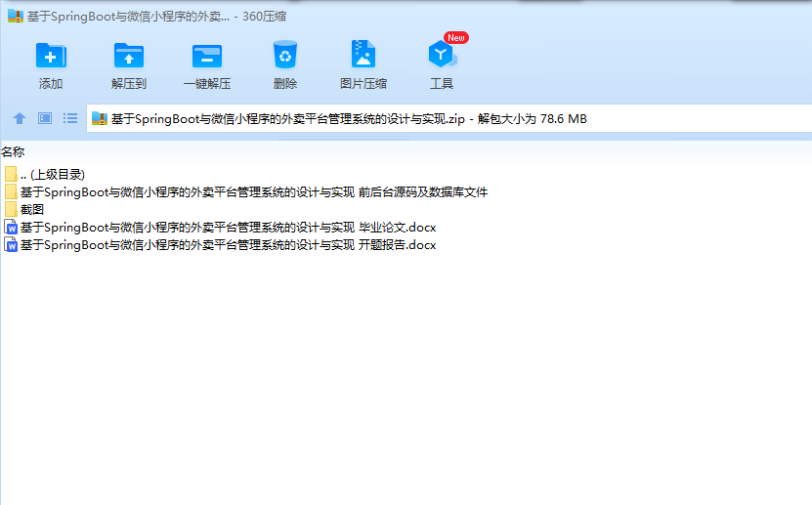812x505 pixels.
Task: Click the Word icon of 开题报告.docx
Action: pos(11,245)
